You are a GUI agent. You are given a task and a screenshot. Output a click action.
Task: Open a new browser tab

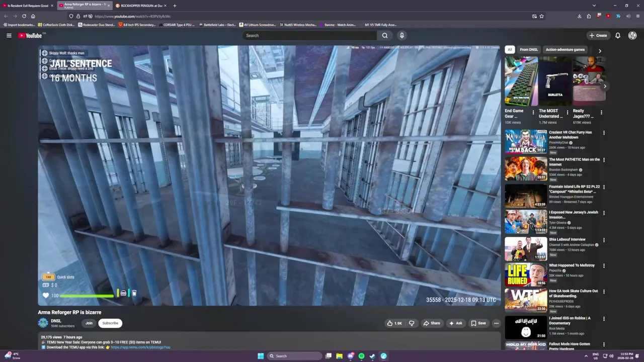175,6
